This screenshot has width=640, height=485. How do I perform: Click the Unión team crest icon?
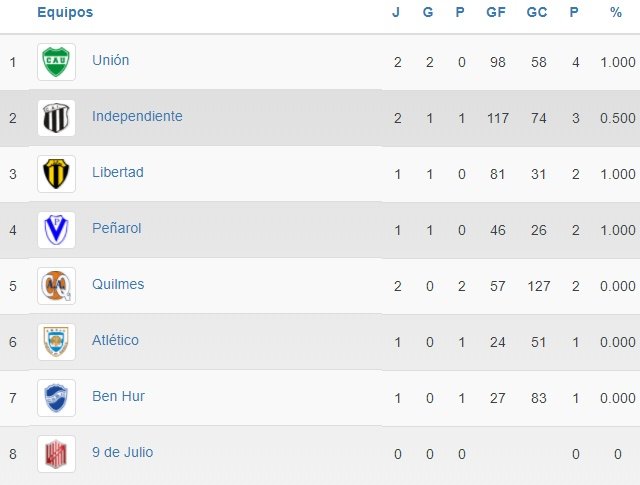click(56, 62)
